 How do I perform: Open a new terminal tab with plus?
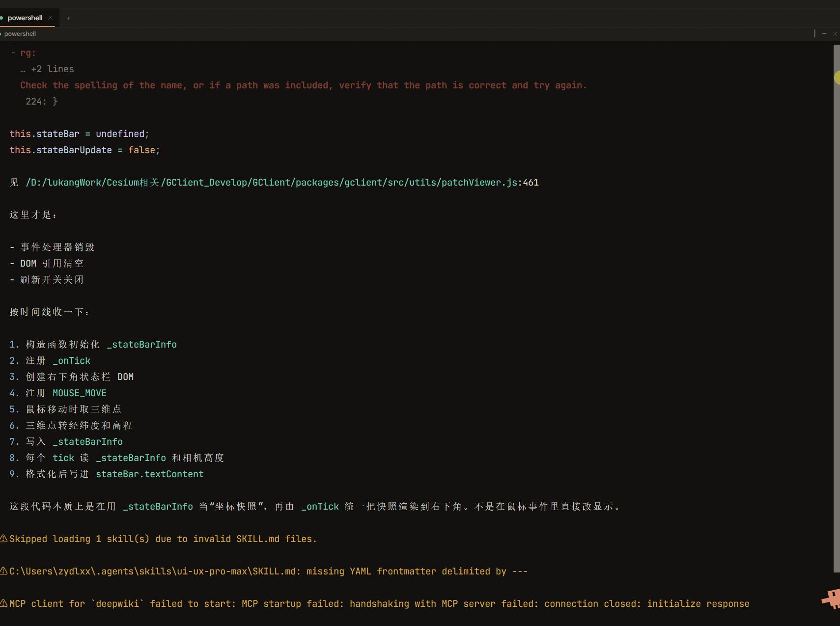pyautogui.click(x=68, y=18)
